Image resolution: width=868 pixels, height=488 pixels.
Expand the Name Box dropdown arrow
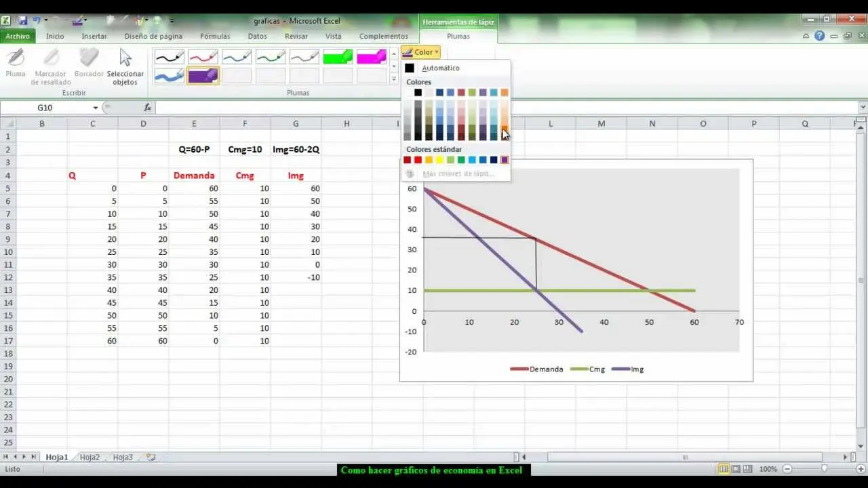point(96,108)
